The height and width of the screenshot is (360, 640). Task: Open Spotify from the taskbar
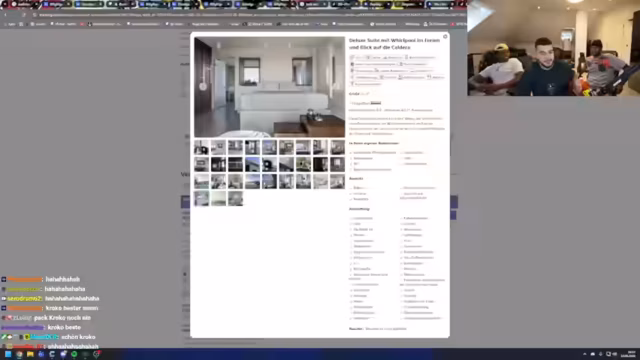[x=74, y=354]
